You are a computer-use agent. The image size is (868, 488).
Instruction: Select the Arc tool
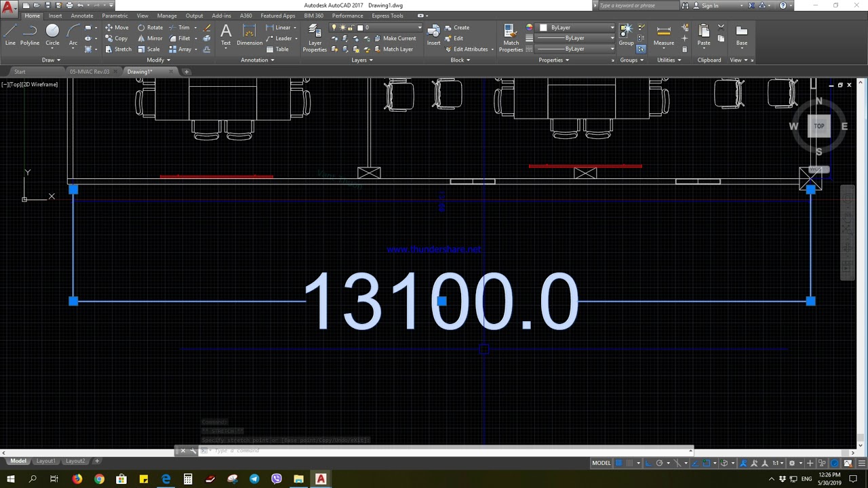pyautogui.click(x=73, y=35)
